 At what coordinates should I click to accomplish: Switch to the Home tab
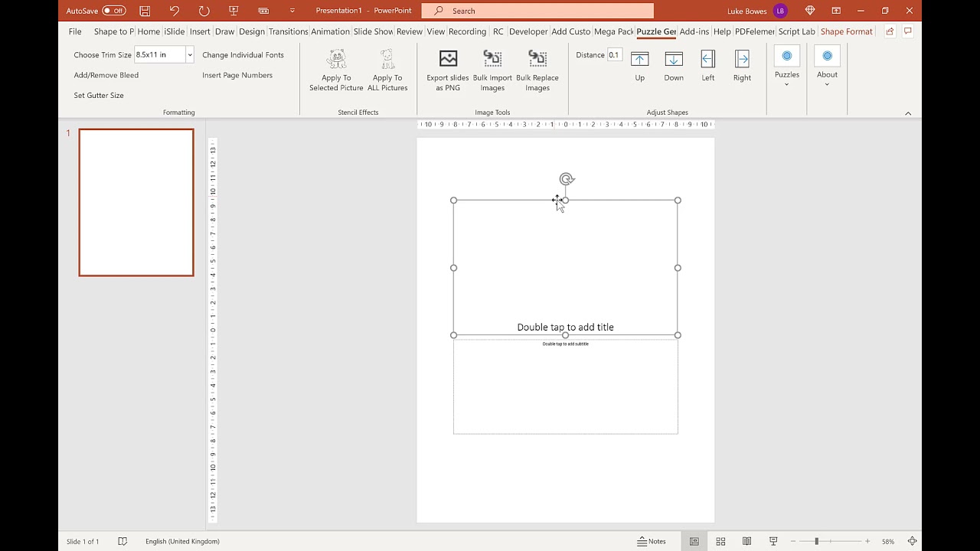tap(149, 31)
